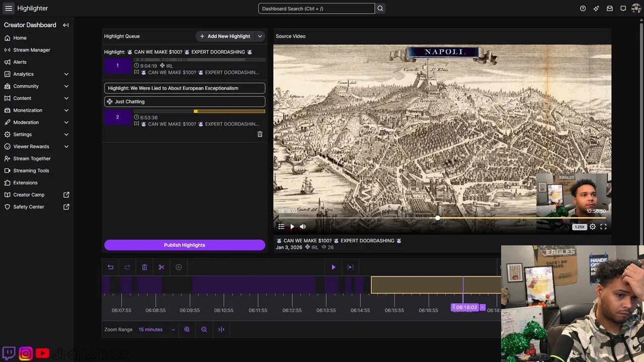Select the scissors split tool

coord(162,267)
